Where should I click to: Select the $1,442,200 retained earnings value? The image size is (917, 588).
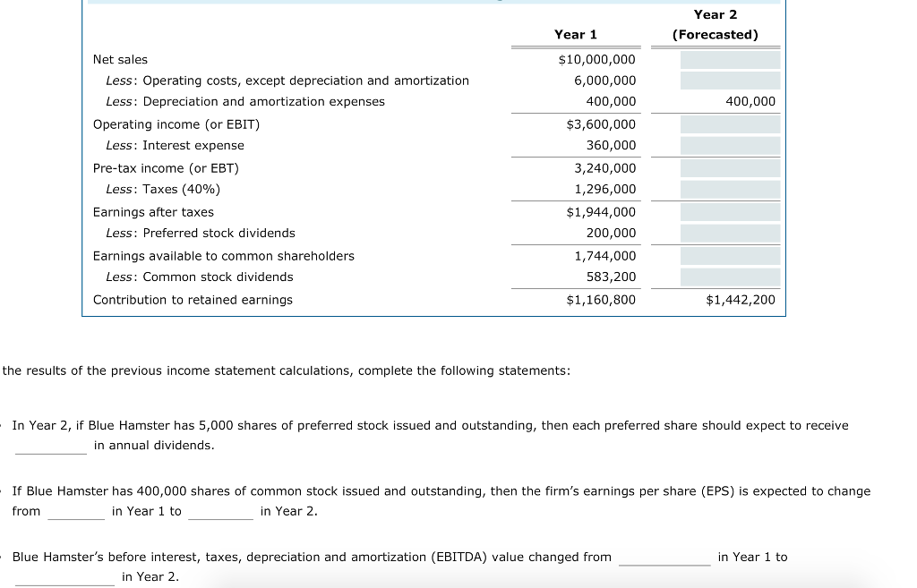741,300
